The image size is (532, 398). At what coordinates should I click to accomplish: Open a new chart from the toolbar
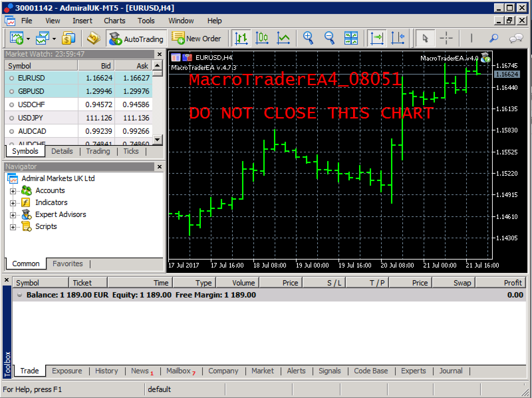[x=17, y=39]
